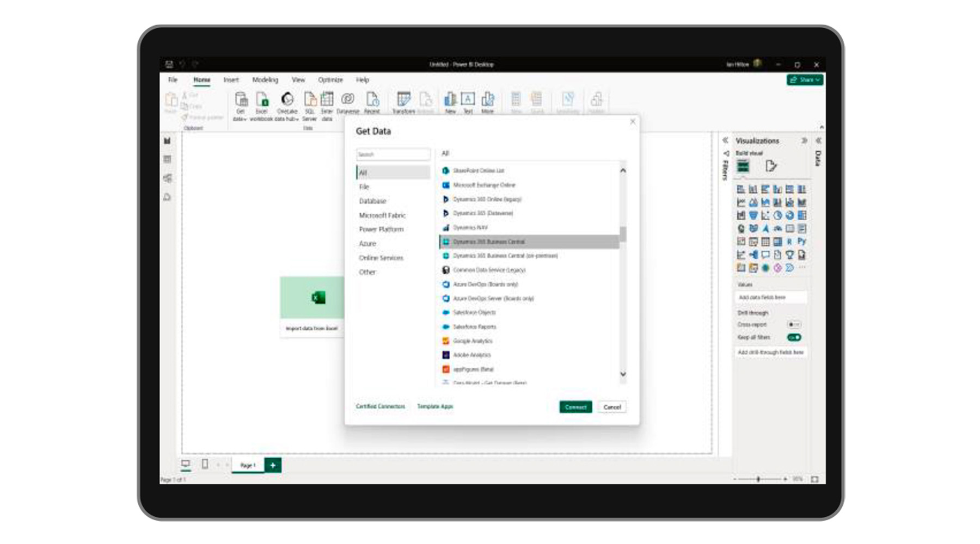This screenshot has height=544, width=980.
Task: Open Table view from left sidebar
Action: [x=167, y=159]
